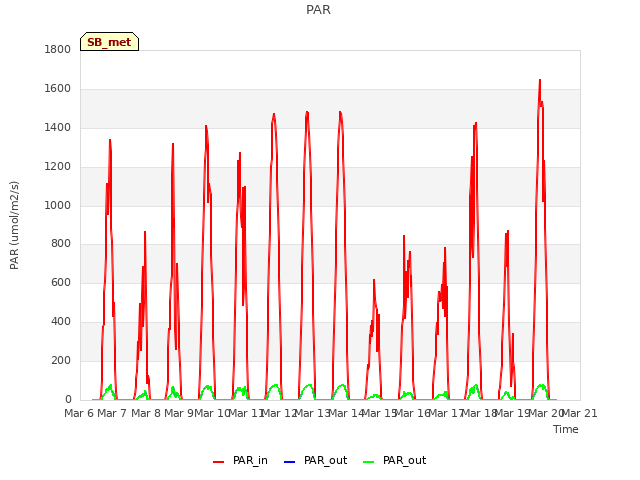Click the 1400 y-axis tick label
The height and width of the screenshot is (480, 640).
tap(58, 128)
